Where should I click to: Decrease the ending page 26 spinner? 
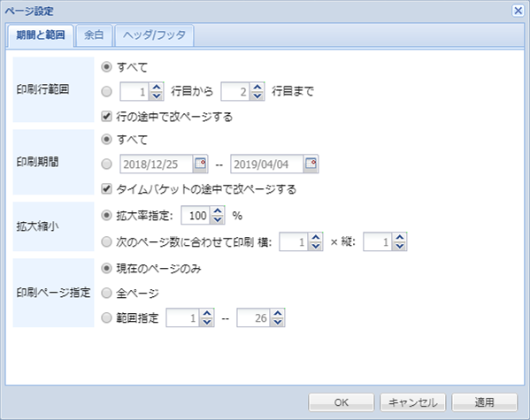click(278, 322)
